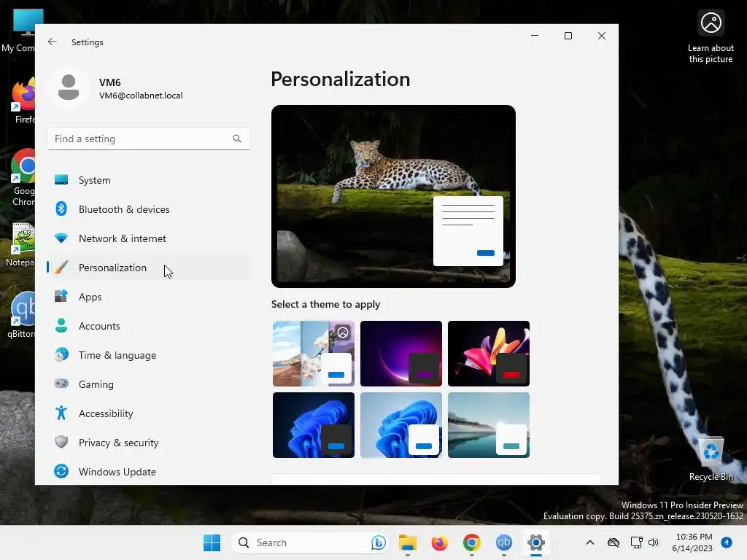Image resolution: width=747 pixels, height=560 pixels.
Task: Click the Accessibility figure icon
Action: click(x=61, y=413)
